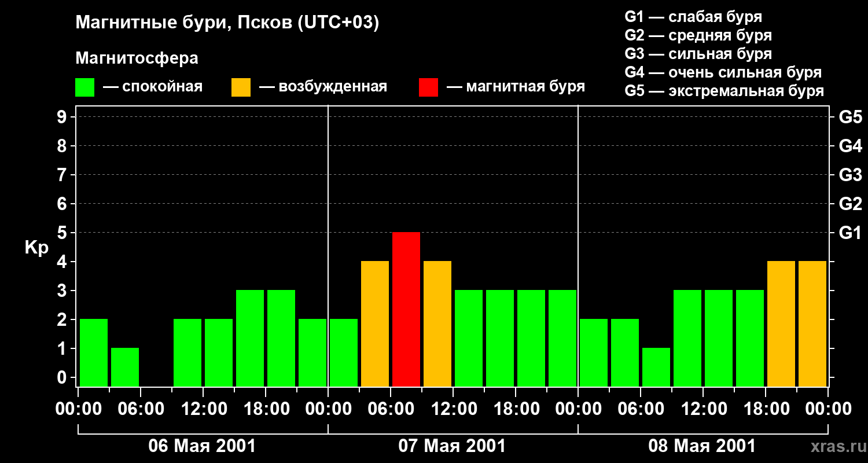Click the 'G3 — сильная буря' description line
The image size is (868, 463).
[698, 54]
